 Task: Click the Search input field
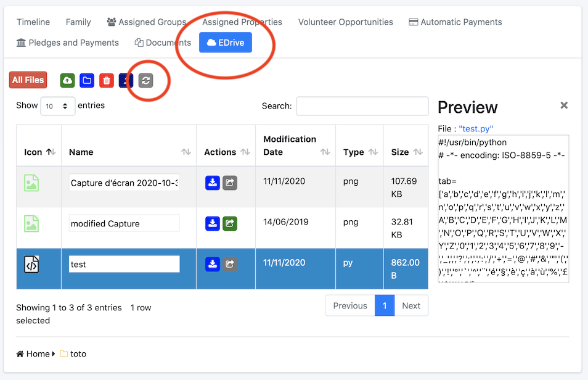click(362, 106)
